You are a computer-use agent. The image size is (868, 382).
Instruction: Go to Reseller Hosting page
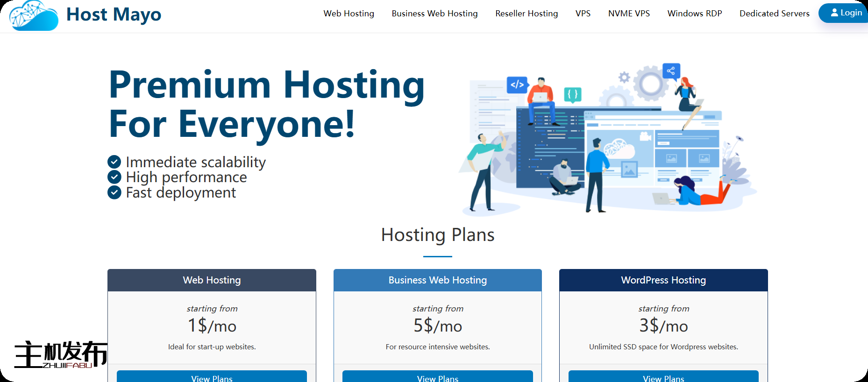(526, 14)
